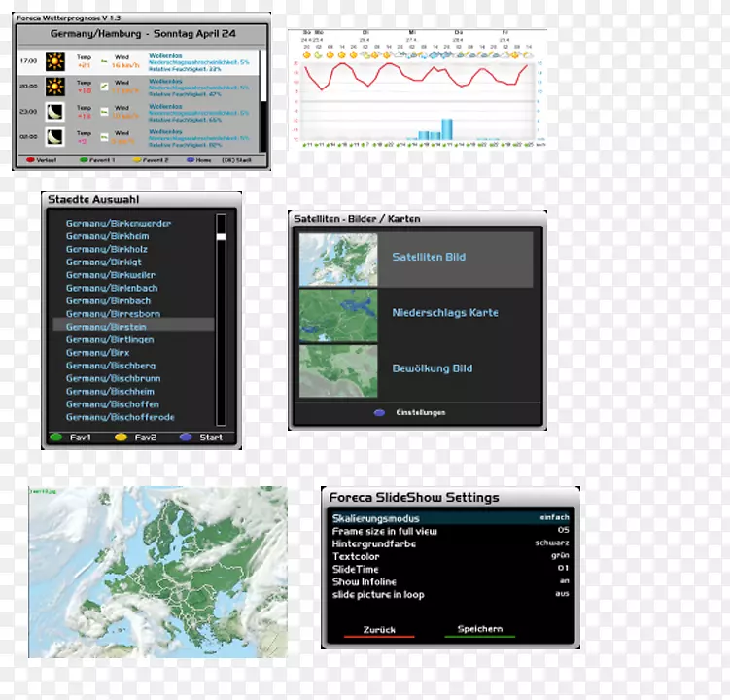Open the Bewölkung Bild thumbnail
730x700 pixels.
pos(337,371)
